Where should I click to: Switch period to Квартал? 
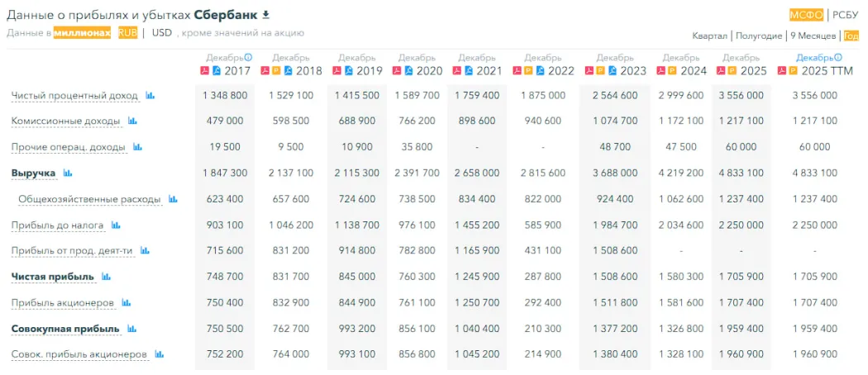tap(710, 36)
